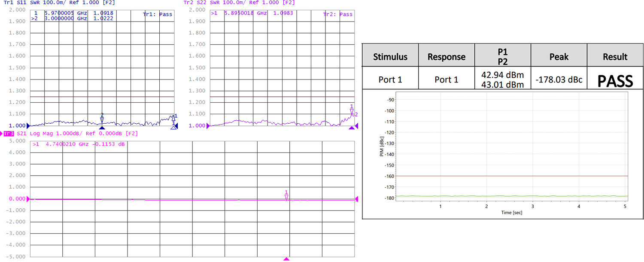Select marker 1 on the S22 trace
Screen dimensions: 644x262
coord(352,110)
